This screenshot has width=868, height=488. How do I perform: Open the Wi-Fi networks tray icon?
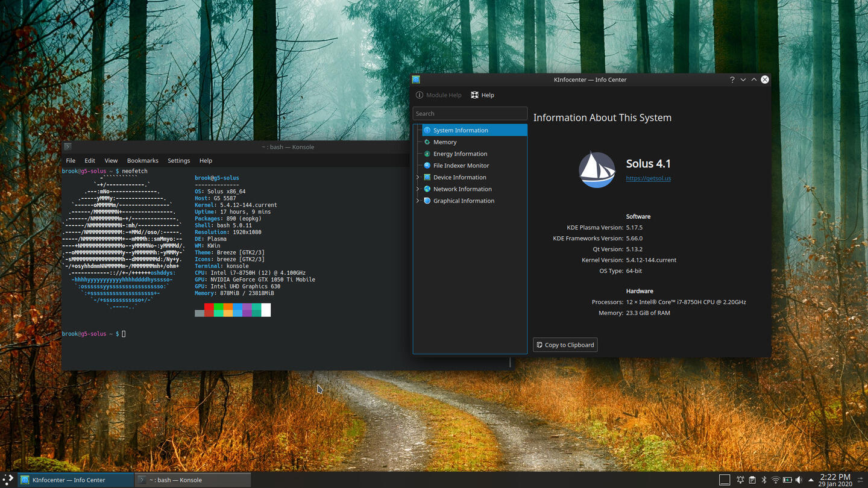pyautogui.click(x=776, y=480)
